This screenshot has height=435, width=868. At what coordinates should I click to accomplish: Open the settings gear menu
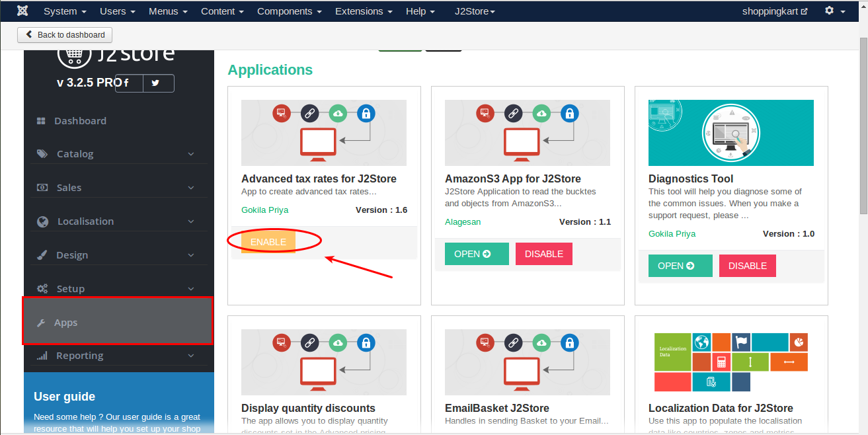835,11
